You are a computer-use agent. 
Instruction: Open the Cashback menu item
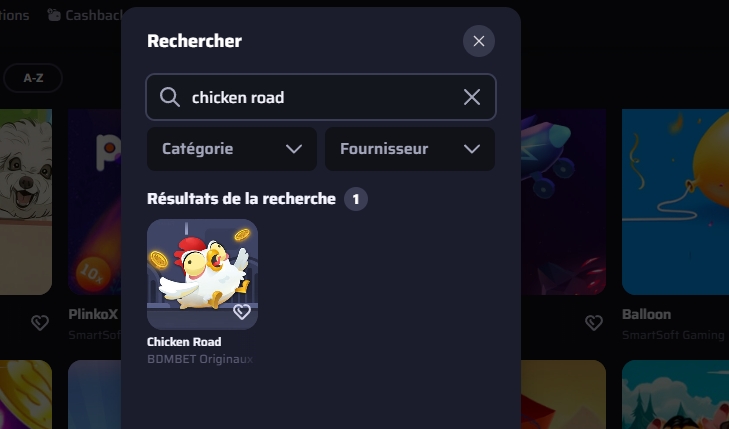coord(86,15)
